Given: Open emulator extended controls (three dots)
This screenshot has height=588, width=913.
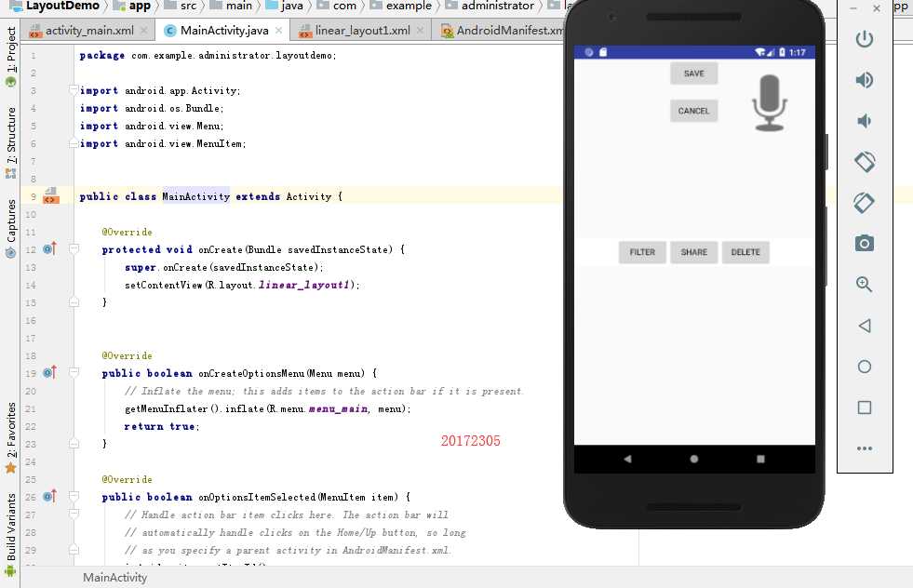Looking at the screenshot, I should point(864,448).
